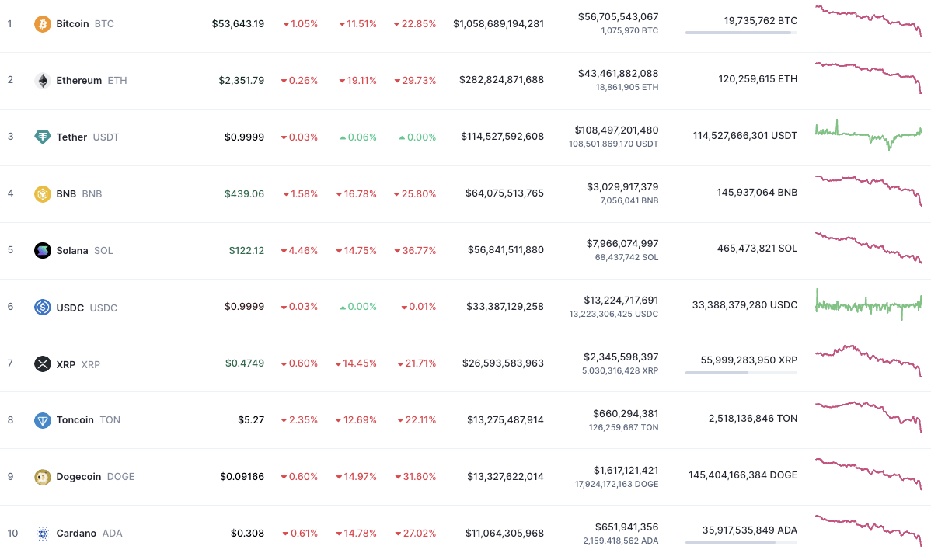Click the blue USDC logo icon
The width and height of the screenshot is (931, 560).
click(42, 308)
